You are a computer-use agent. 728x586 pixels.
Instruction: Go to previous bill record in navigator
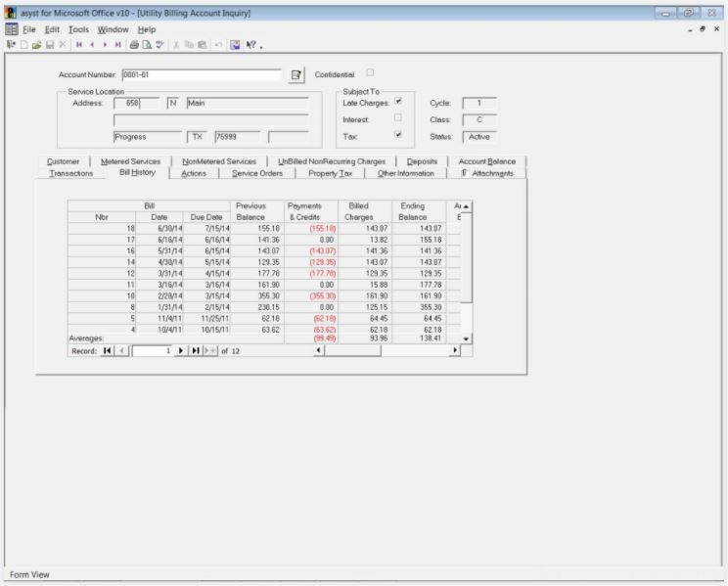(121, 350)
